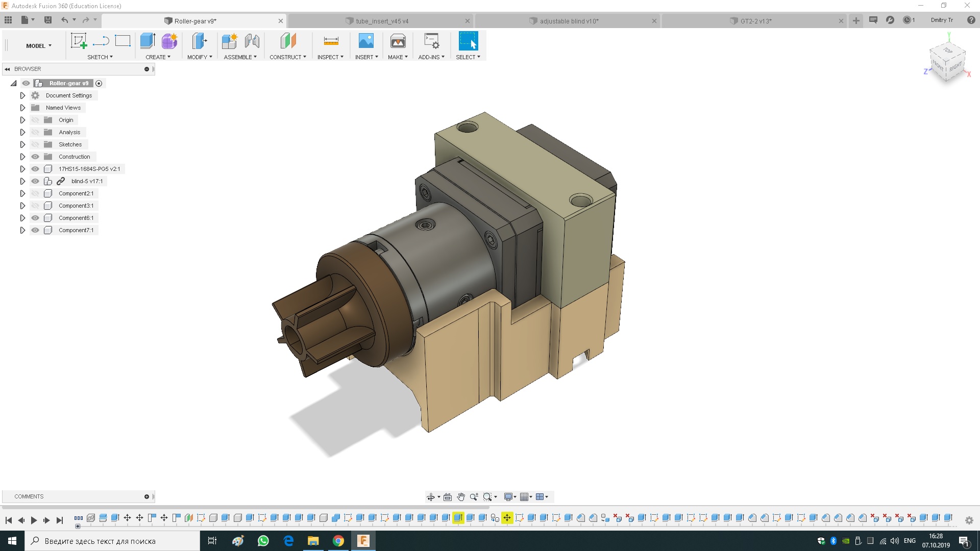980x551 pixels.
Task: Activate the Press Pull modify tool
Action: [x=198, y=41]
